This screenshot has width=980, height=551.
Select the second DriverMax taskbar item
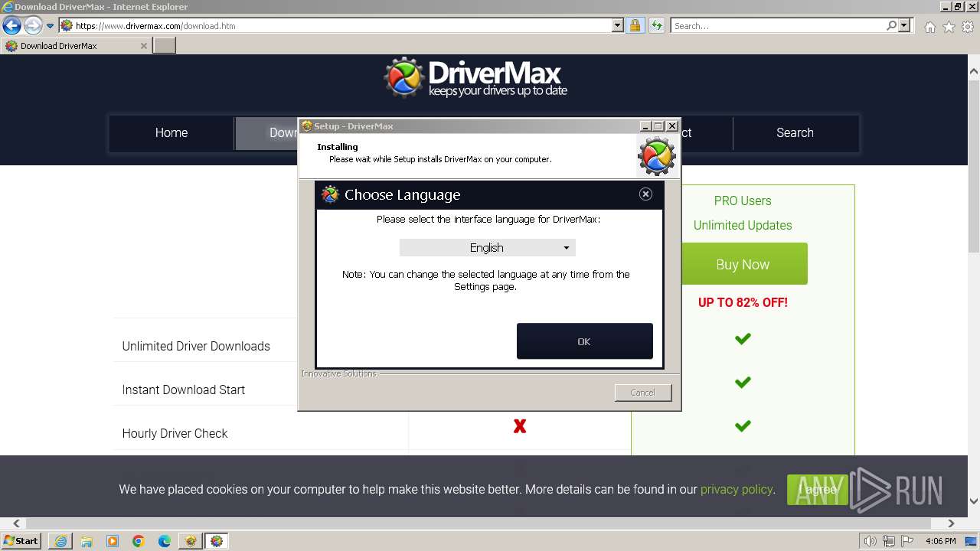coord(217,541)
